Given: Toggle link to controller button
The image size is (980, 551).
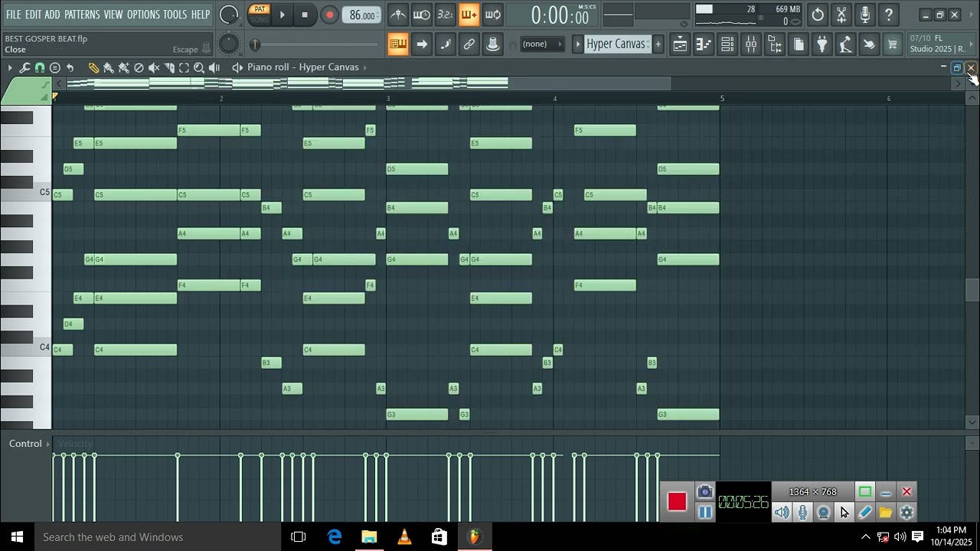Looking at the screenshot, I should click(469, 44).
